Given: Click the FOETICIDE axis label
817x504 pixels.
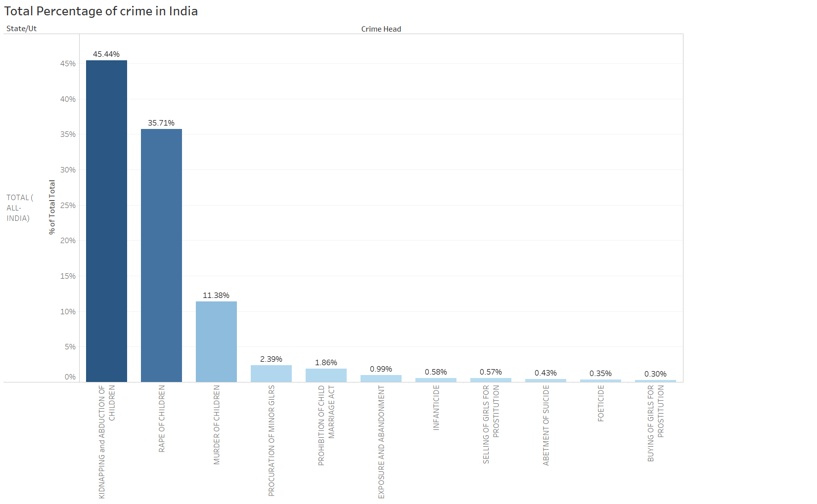Looking at the screenshot, I should click(x=601, y=403).
